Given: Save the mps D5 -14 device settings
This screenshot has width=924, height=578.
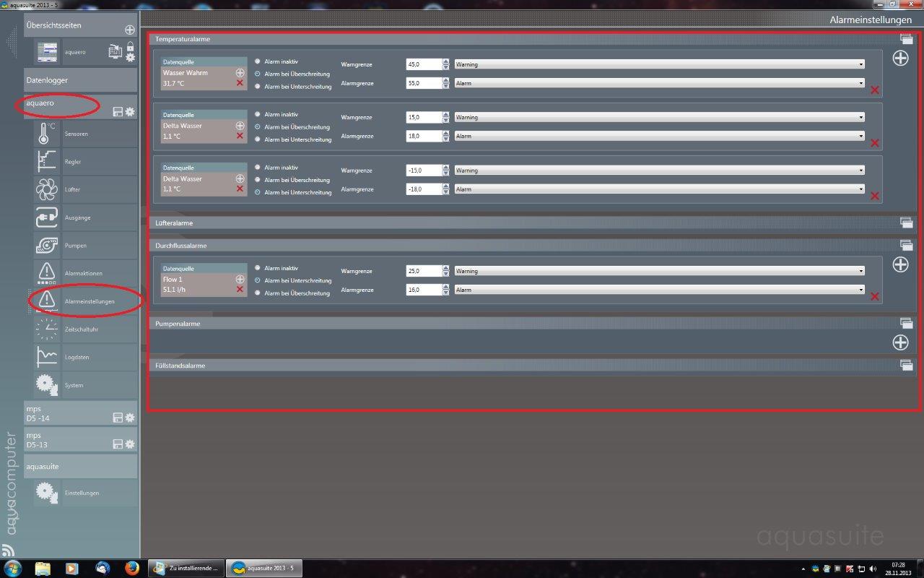Looking at the screenshot, I should [118, 418].
